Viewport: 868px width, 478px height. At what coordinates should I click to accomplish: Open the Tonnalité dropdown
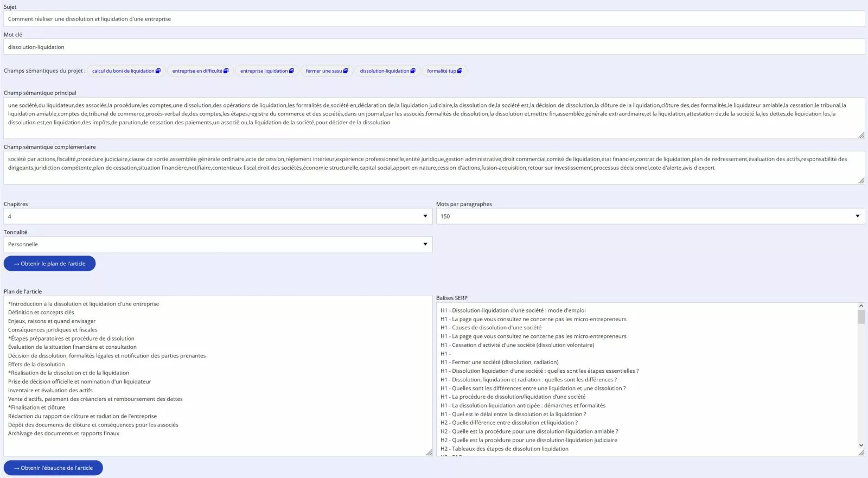click(x=218, y=244)
